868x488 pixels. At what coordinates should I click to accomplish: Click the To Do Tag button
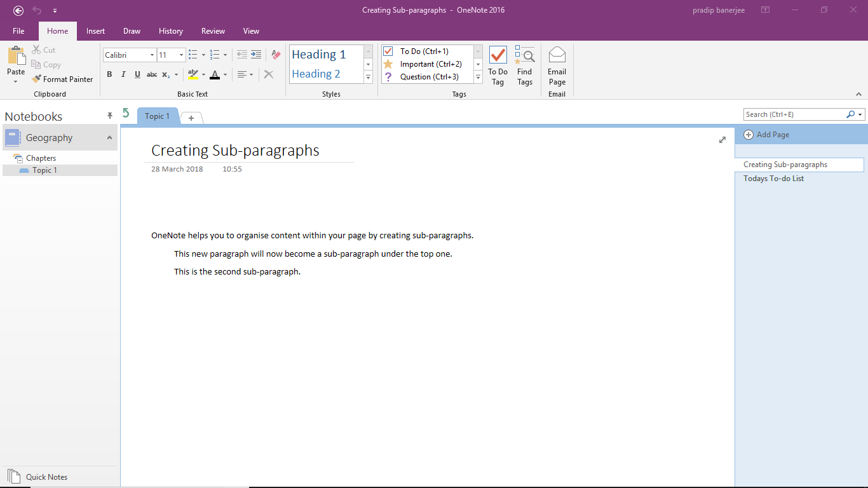498,66
